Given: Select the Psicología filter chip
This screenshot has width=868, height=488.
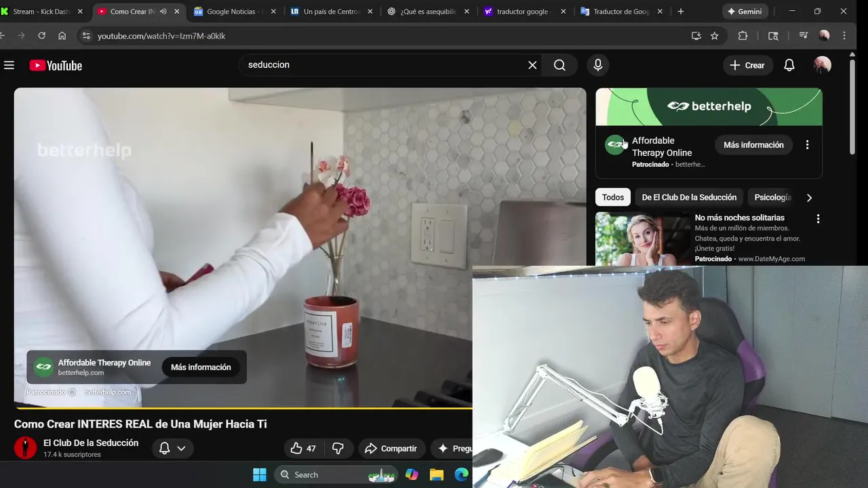Looking at the screenshot, I should tap(772, 197).
